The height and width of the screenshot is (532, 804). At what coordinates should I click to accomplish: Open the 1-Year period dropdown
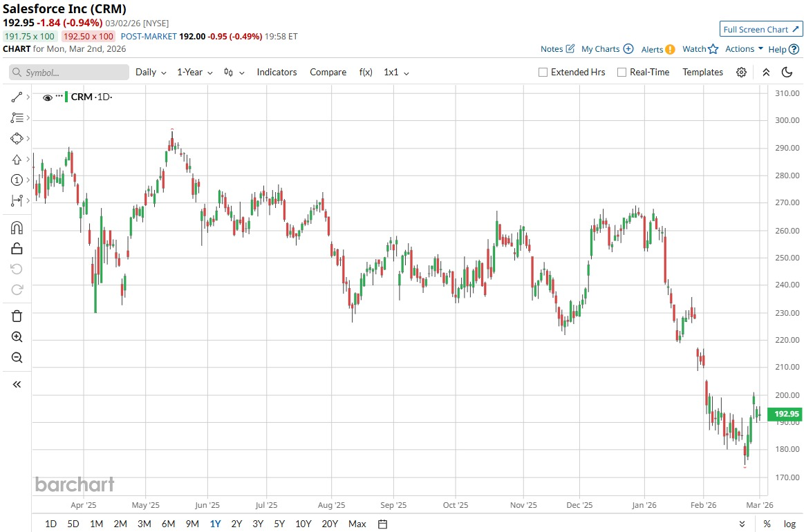195,73
